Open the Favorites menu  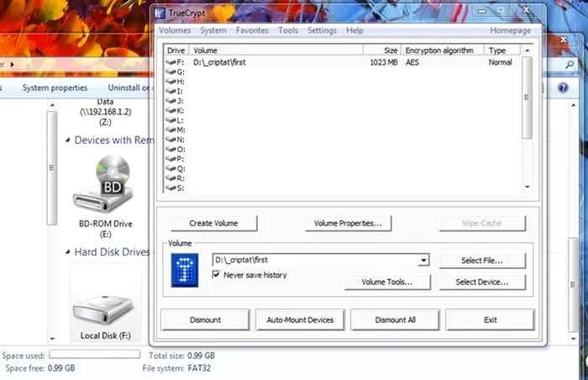coord(252,30)
